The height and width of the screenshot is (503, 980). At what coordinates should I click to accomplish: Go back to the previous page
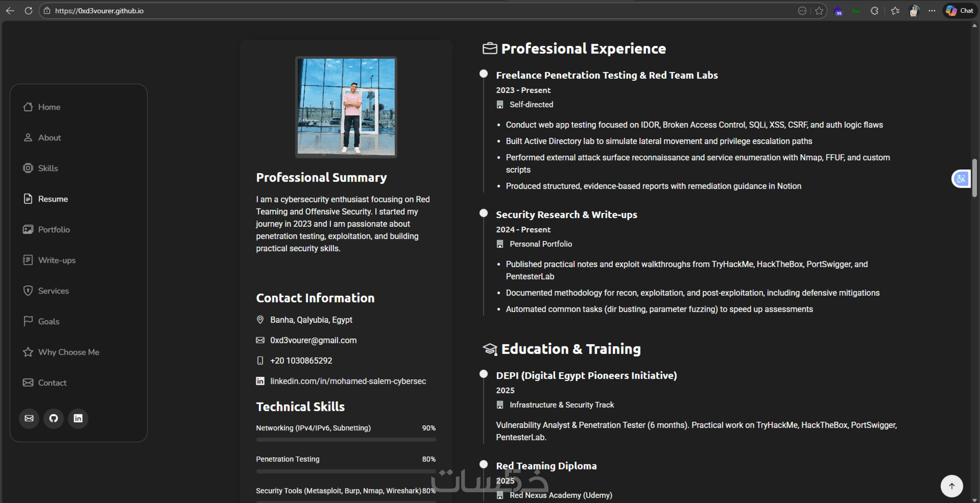(10, 11)
